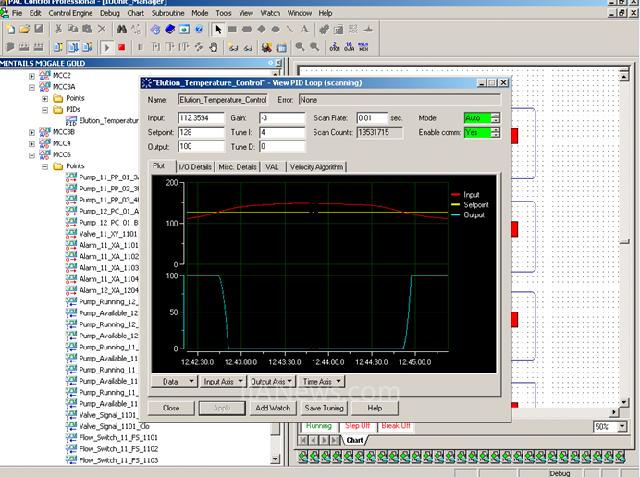Expand the MCC2 tree node
640x477 pixels.
32,76
